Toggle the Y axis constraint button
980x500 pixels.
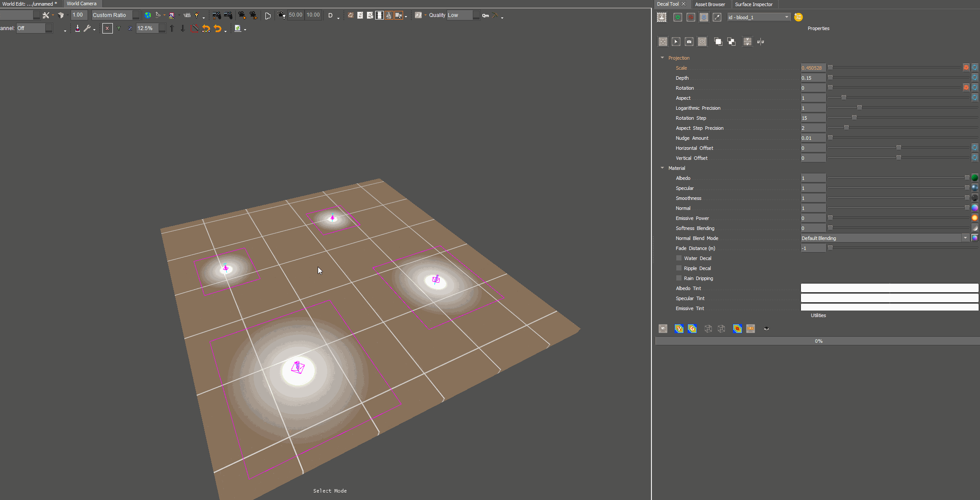pyautogui.click(x=119, y=28)
